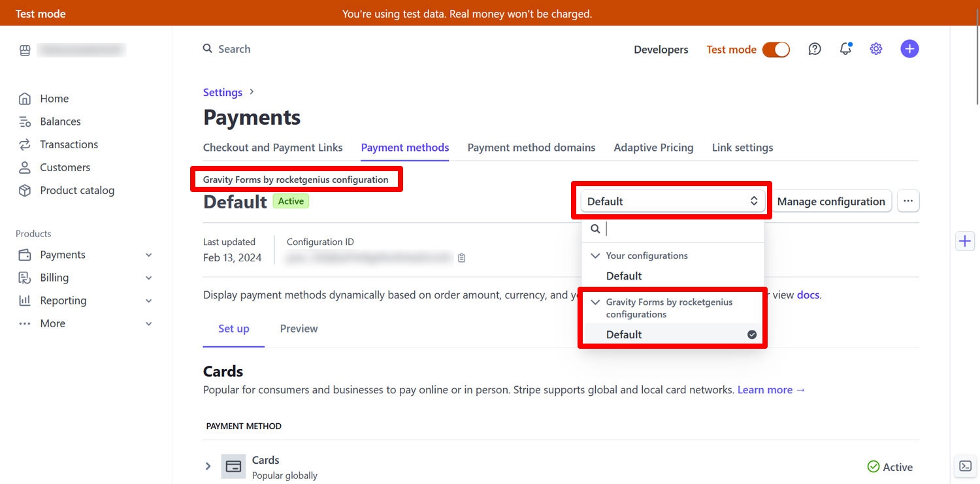Viewport: 980px width, 484px height.
Task: Click the Active status of Cards row
Action: [890, 466]
